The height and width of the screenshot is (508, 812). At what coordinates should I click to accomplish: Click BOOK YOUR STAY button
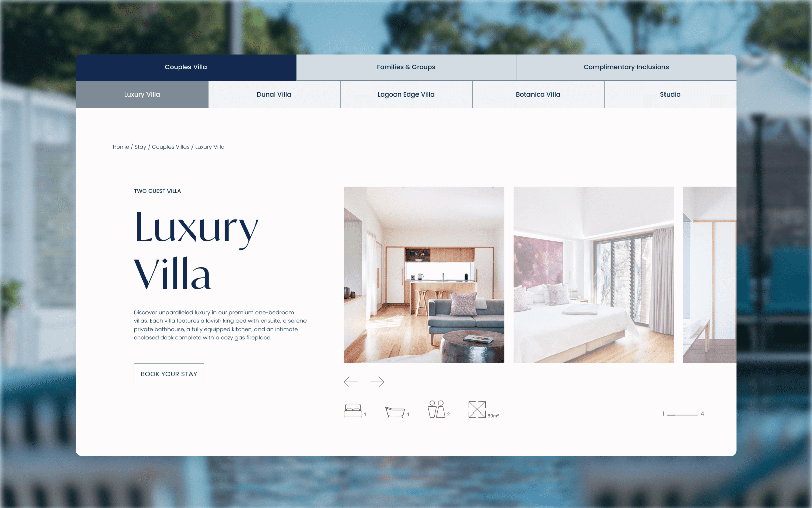168,374
